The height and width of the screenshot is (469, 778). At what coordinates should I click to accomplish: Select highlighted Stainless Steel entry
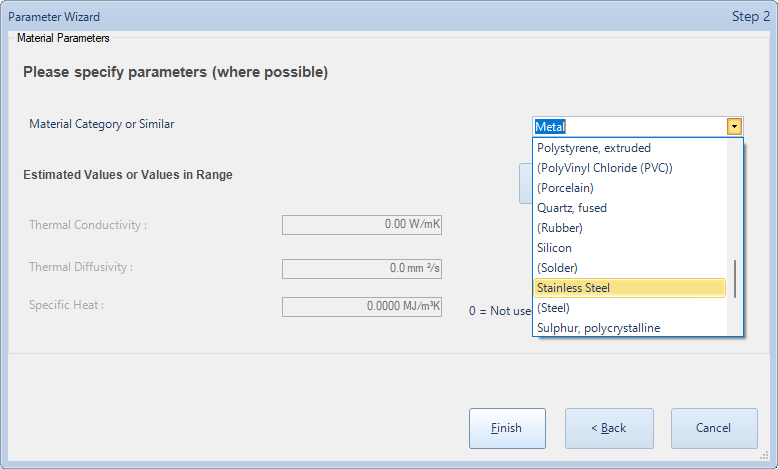pyautogui.click(x=629, y=288)
